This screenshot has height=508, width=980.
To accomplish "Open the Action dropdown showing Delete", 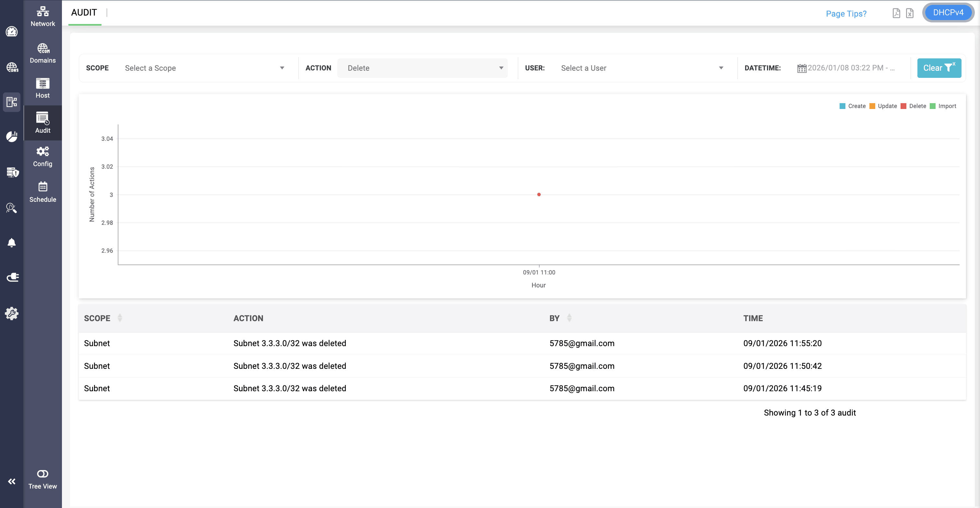I will click(422, 68).
